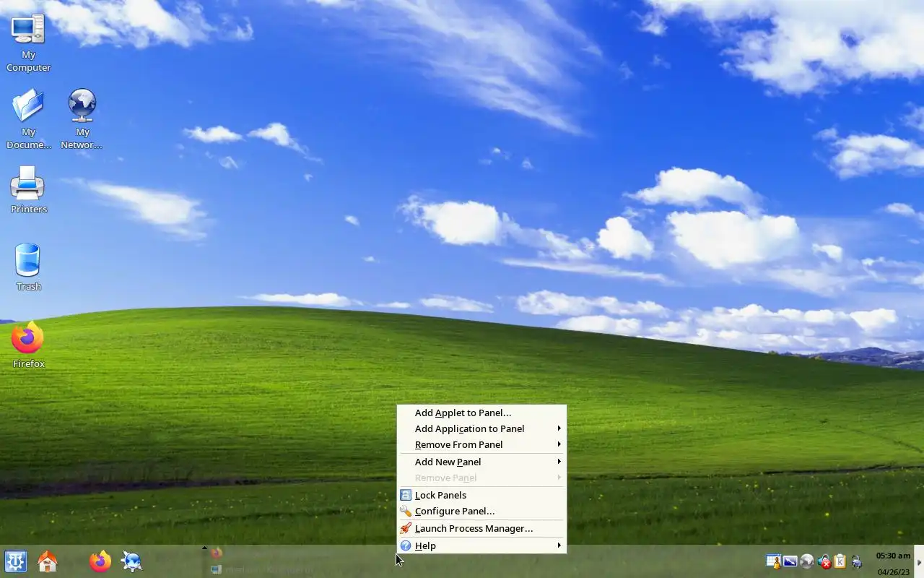Screen dimensions: 924x578
Task: Open the Klipper clipboard tray icon
Action: pyautogui.click(x=840, y=561)
